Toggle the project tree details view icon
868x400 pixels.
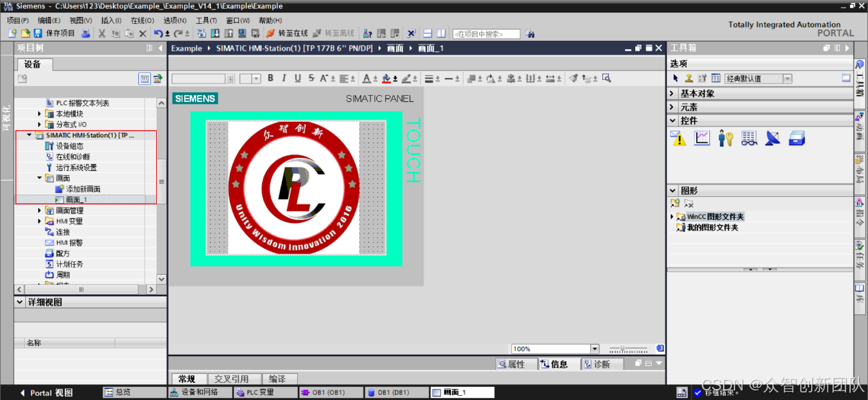click(144, 79)
